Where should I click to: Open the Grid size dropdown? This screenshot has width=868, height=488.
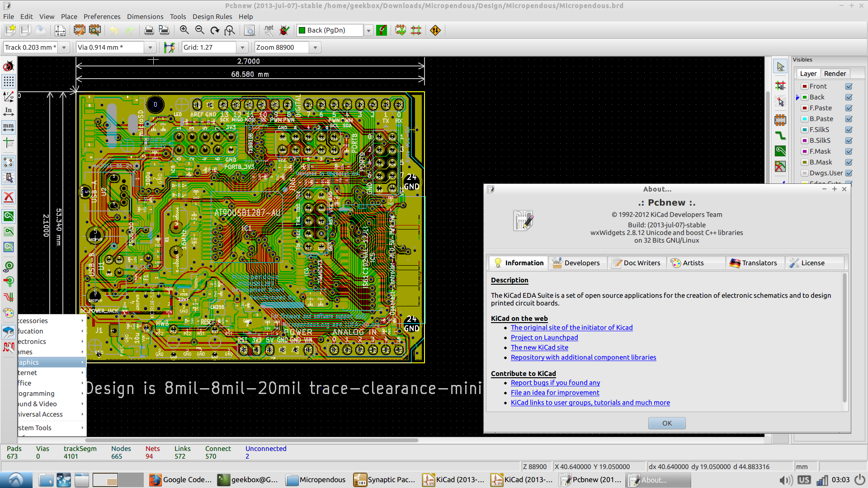(242, 47)
